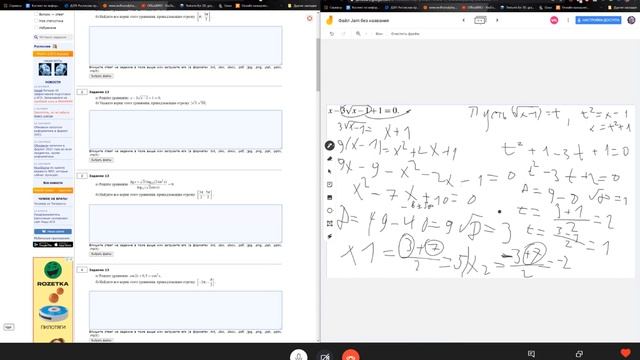Image resolution: width=640 pixels, height=360 pixels.
Task: Choose files under the top task's answer box
Action: pyautogui.click(x=101, y=76)
